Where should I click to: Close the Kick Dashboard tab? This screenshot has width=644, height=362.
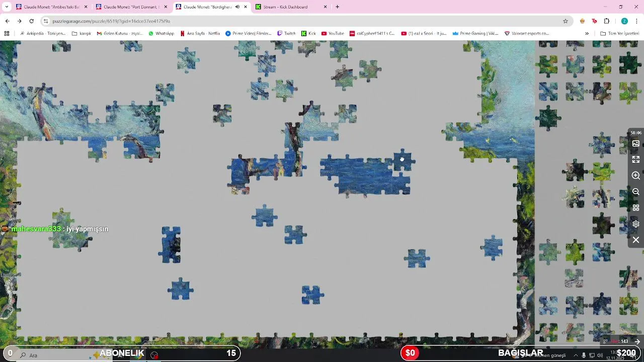325,7
